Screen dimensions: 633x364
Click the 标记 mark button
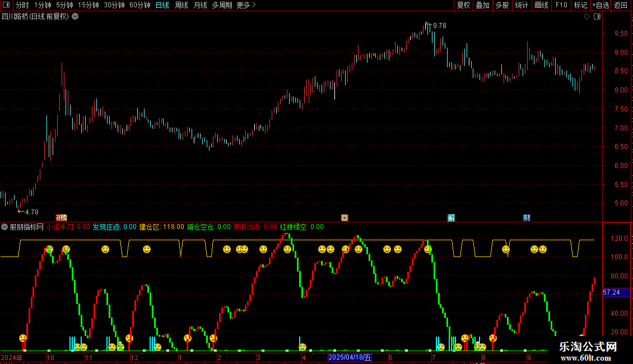(580, 5)
